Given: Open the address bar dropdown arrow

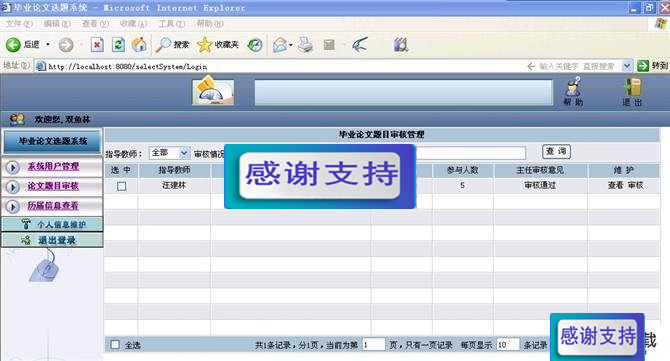Looking at the screenshot, I should [626, 66].
